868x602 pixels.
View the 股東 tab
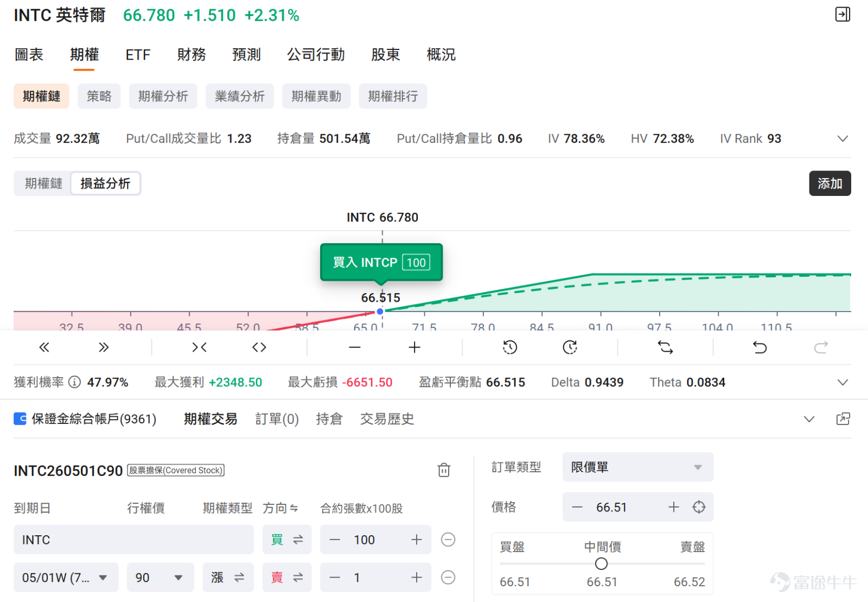pos(386,55)
